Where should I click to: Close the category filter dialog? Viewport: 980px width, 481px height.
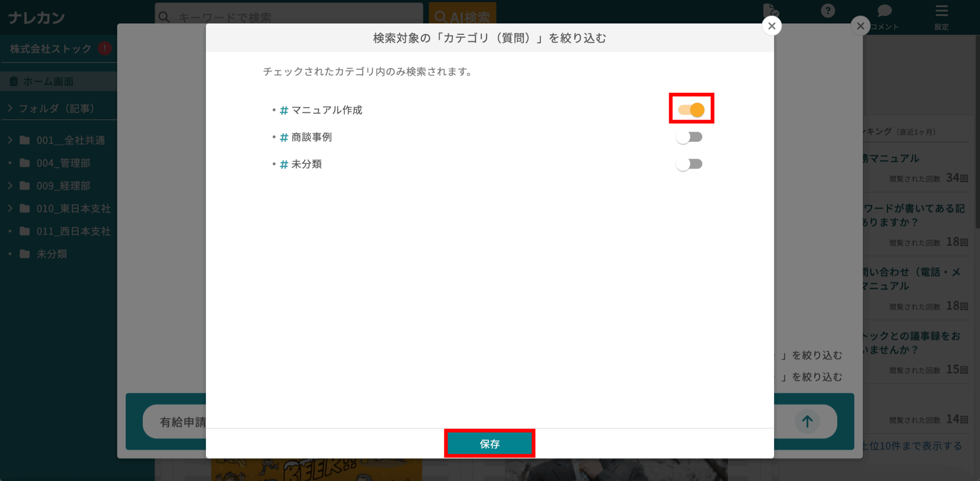[x=772, y=26]
